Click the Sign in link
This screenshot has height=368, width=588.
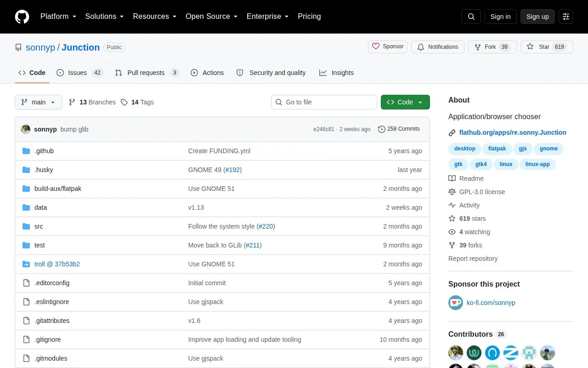[500, 17]
